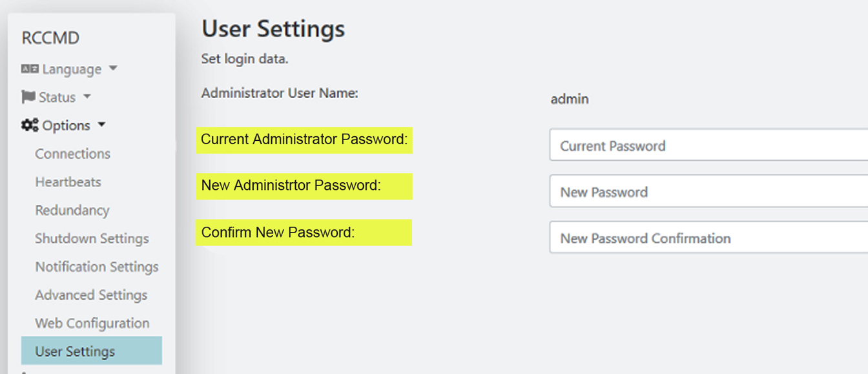Click the Status flag icon
Viewport: 868px width, 374px height.
coord(28,98)
